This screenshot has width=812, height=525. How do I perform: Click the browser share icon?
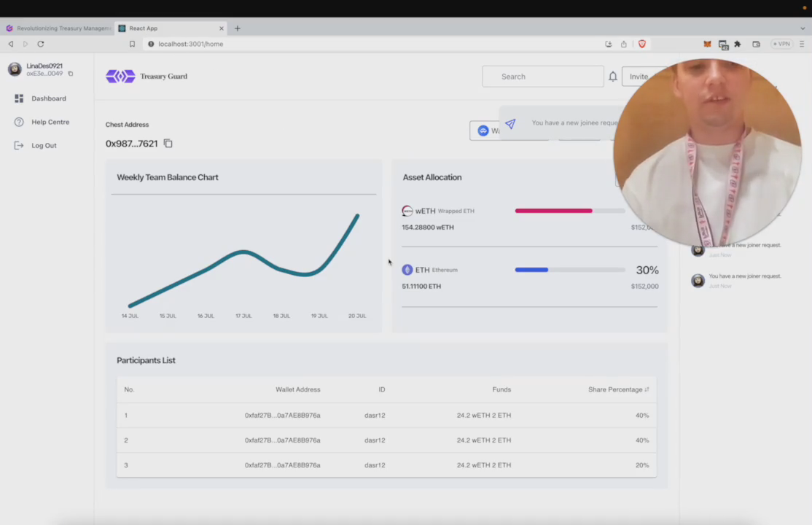coord(623,44)
